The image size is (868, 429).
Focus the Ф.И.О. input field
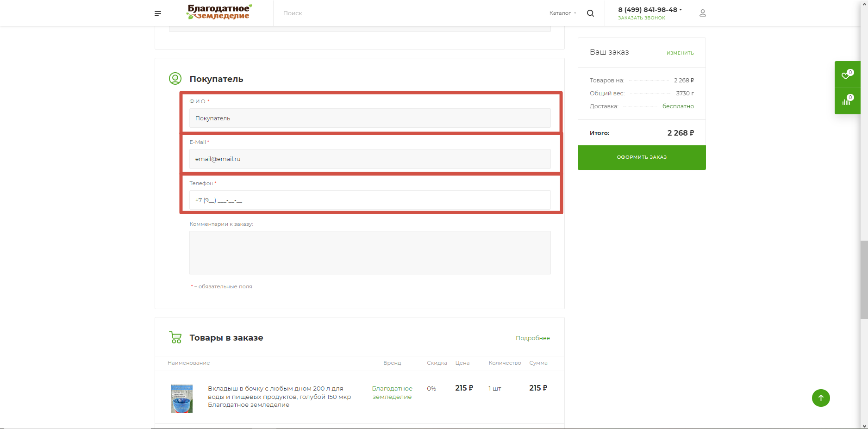[369, 118]
